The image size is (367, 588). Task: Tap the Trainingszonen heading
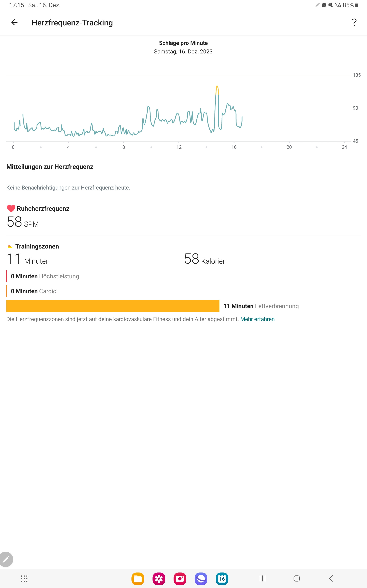[x=37, y=246]
